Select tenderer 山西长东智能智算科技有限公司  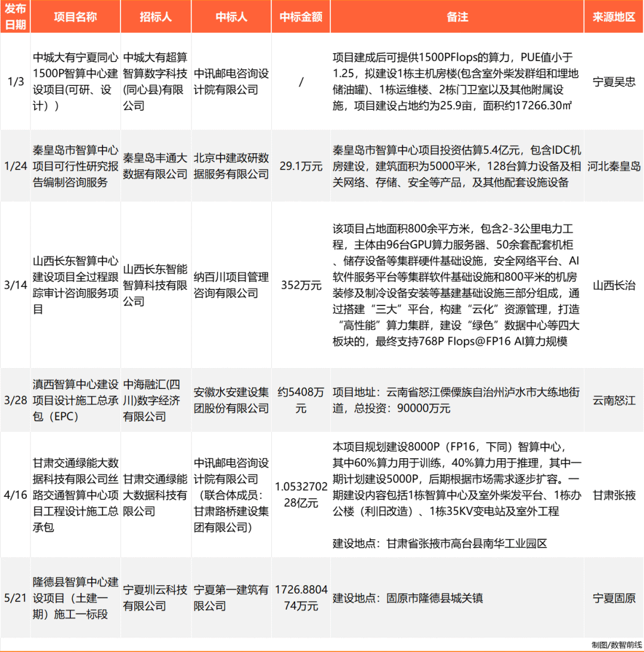point(155,285)
